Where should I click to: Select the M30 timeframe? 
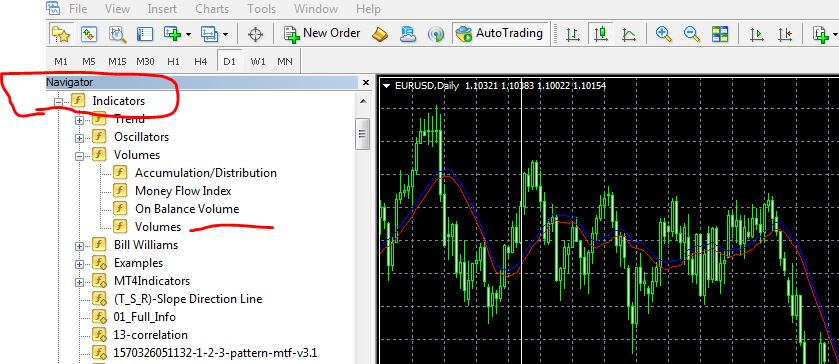[x=145, y=62]
